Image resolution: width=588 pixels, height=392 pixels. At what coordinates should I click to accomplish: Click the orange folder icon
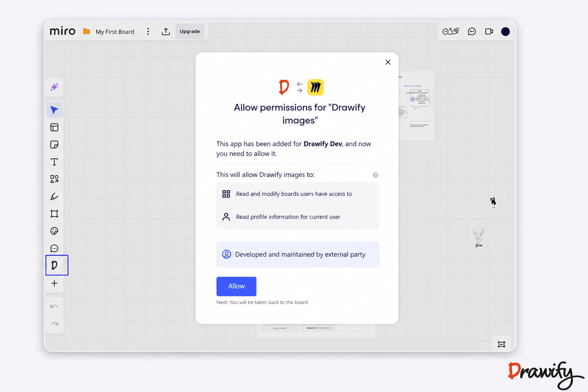click(87, 31)
